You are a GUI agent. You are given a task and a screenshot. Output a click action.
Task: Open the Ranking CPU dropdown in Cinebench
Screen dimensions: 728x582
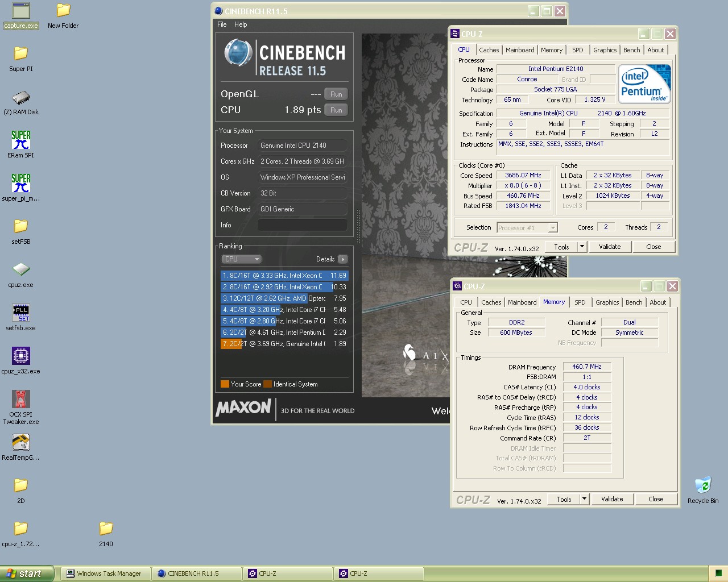click(241, 259)
